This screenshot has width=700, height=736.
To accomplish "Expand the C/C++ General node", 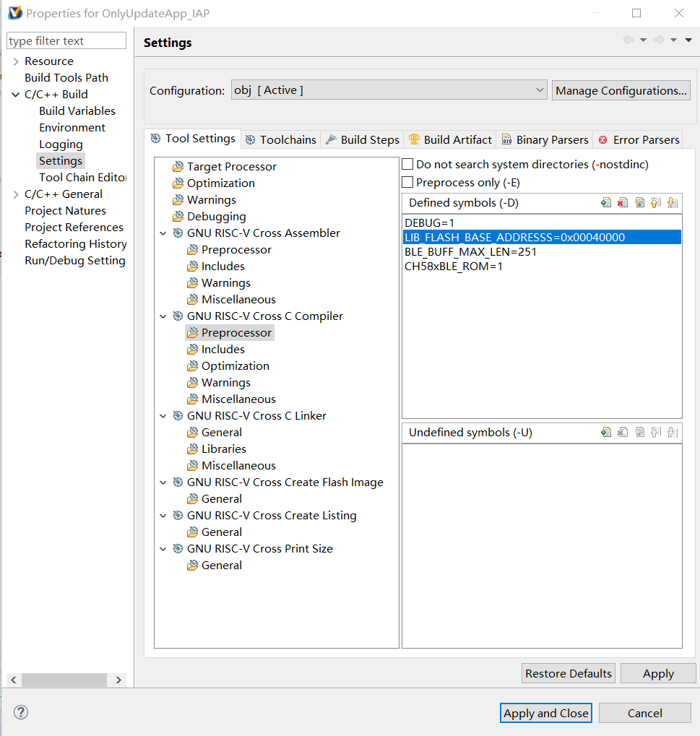I will pos(16,194).
